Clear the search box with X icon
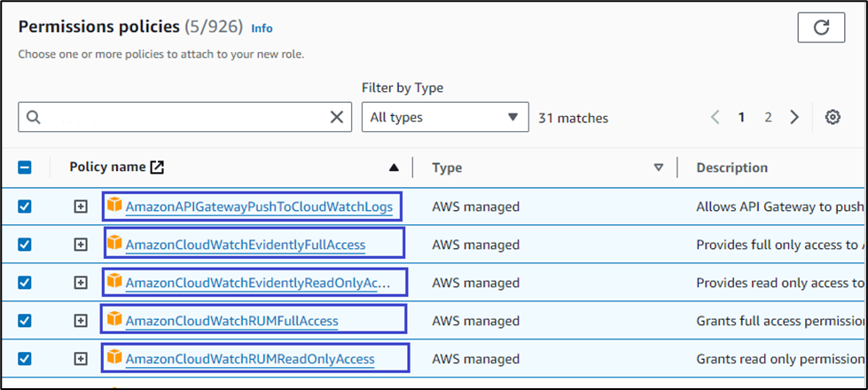868x390 pixels. [337, 117]
